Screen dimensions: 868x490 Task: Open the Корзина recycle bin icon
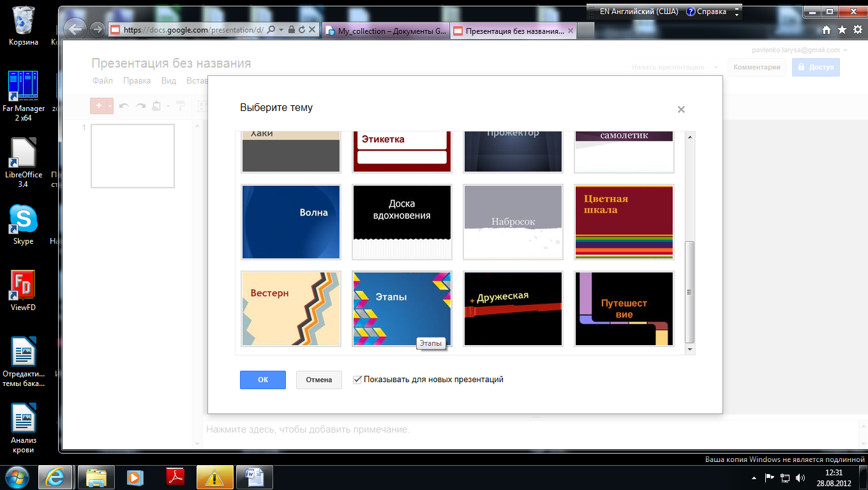click(24, 27)
